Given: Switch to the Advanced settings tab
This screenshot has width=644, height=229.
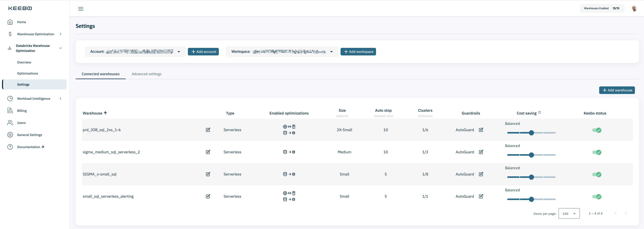Looking at the screenshot, I should tap(146, 74).
